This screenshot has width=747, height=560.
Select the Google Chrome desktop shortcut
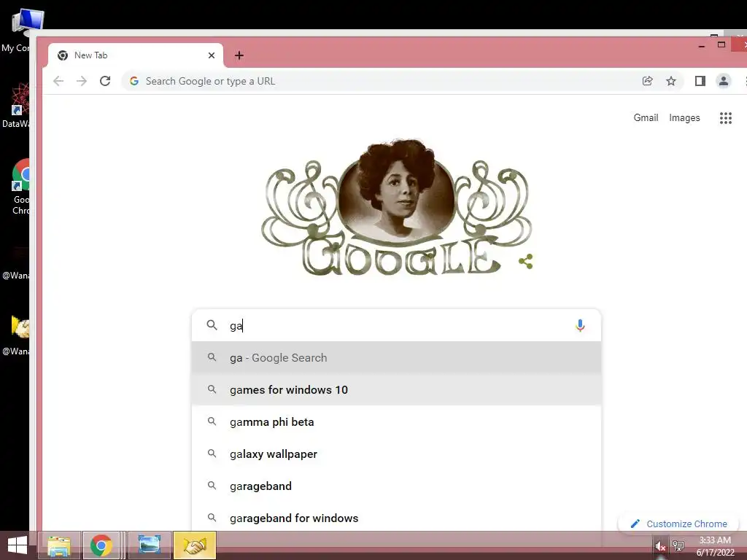pos(20,187)
